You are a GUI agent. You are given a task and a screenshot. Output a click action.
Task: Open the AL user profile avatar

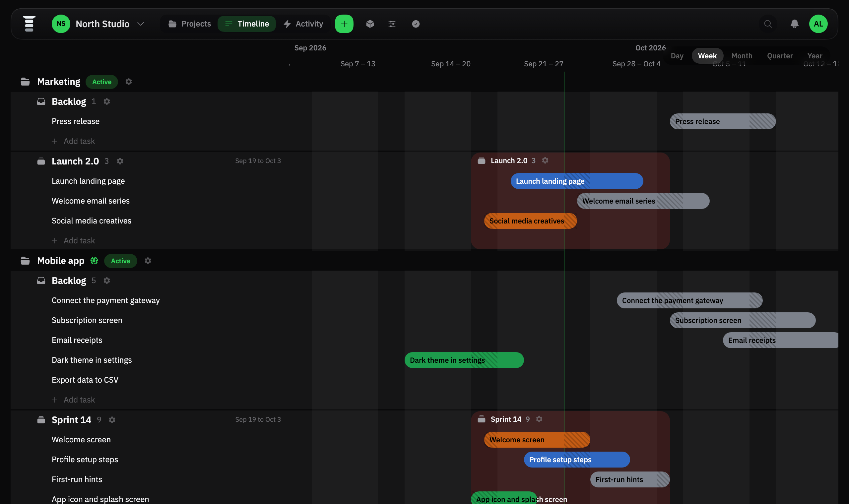pos(818,24)
